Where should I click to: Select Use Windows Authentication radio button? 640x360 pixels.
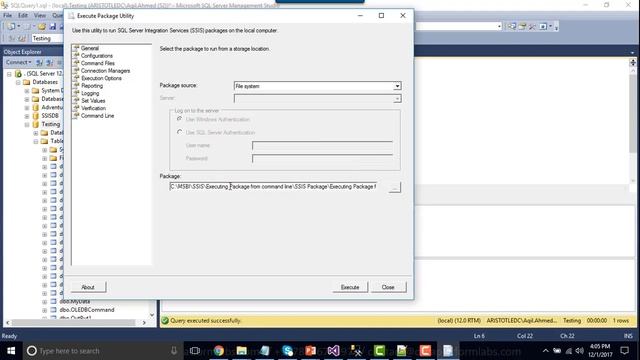pyautogui.click(x=179, y=119)
